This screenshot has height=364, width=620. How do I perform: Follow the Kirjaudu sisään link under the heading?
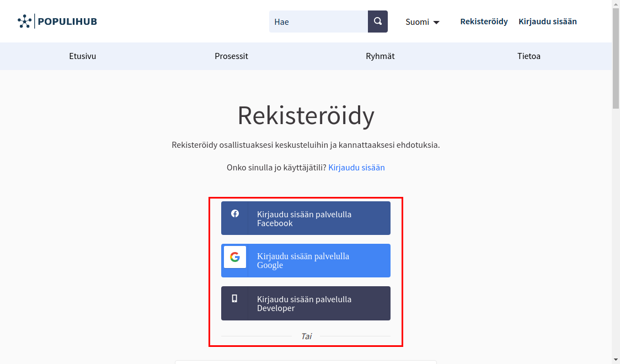(x=356, y=167)
